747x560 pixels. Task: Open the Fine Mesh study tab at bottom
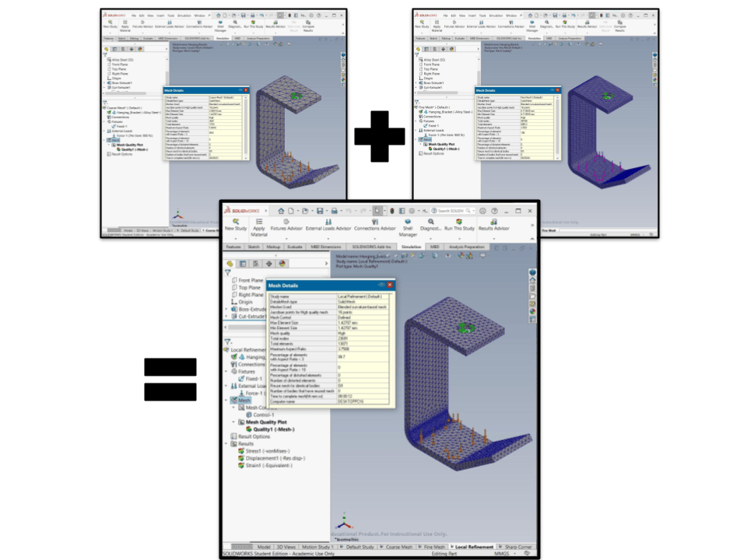point(431,547)
